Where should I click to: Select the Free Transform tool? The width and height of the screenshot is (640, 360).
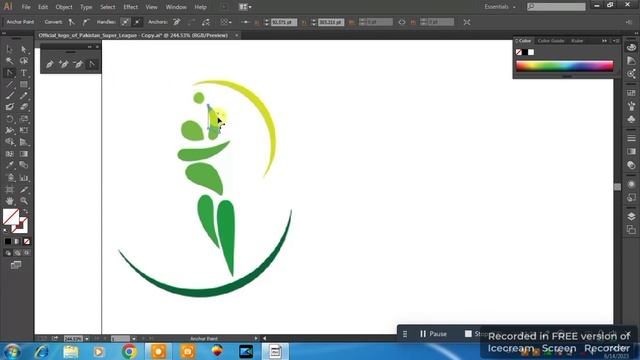24,130
